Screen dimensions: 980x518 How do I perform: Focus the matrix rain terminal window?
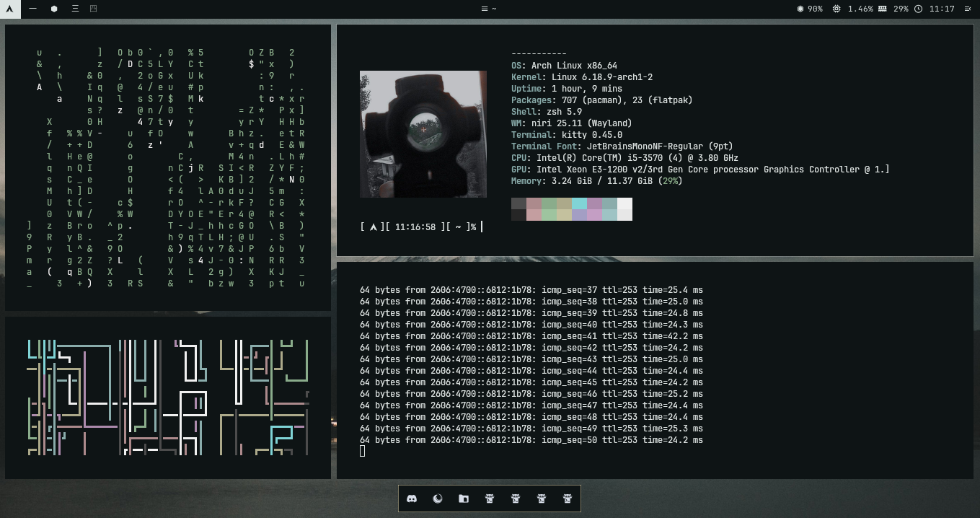(168, 168)
